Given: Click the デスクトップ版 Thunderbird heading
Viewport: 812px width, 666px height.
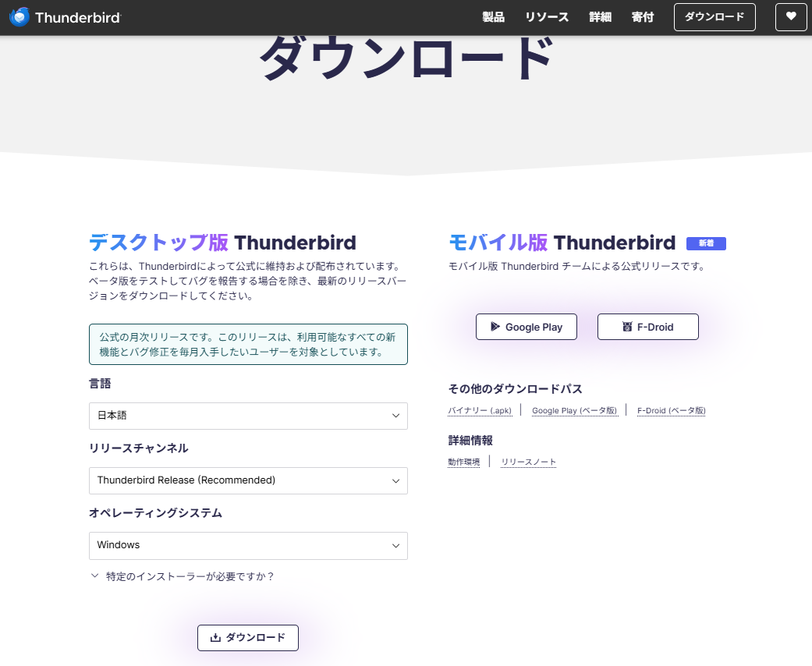Looking at the screenshot, I should click(x=222, y=243).
